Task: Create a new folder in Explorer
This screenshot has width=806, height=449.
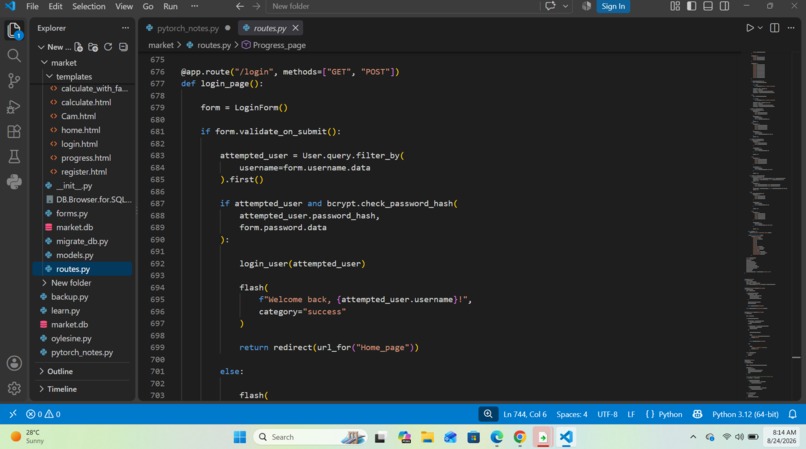Action: [93, 47]
